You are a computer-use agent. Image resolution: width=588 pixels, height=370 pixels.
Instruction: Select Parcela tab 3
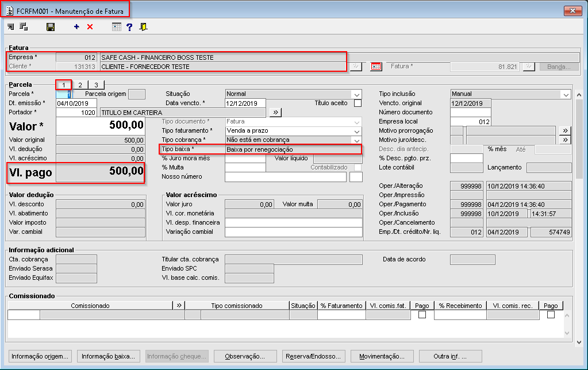coord(96,84)
